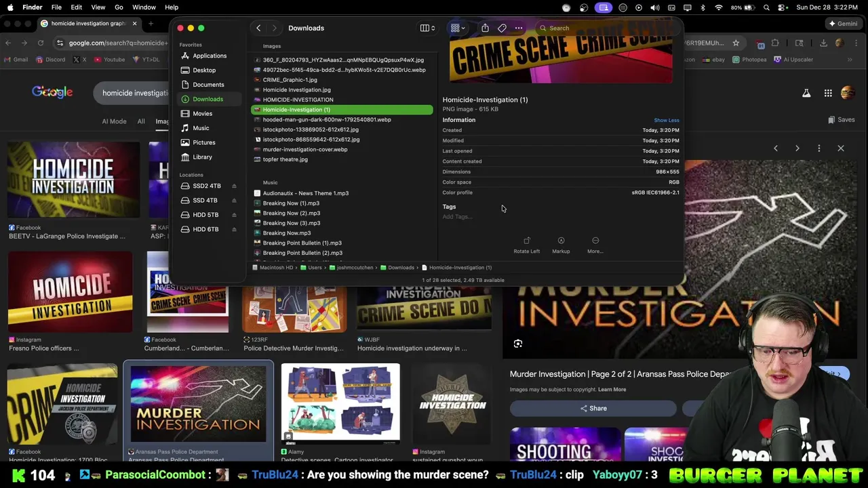Open the Google apps grid
Image resolution: width=868 pixels, height=488 pixels.
click(x=828, y=93)
